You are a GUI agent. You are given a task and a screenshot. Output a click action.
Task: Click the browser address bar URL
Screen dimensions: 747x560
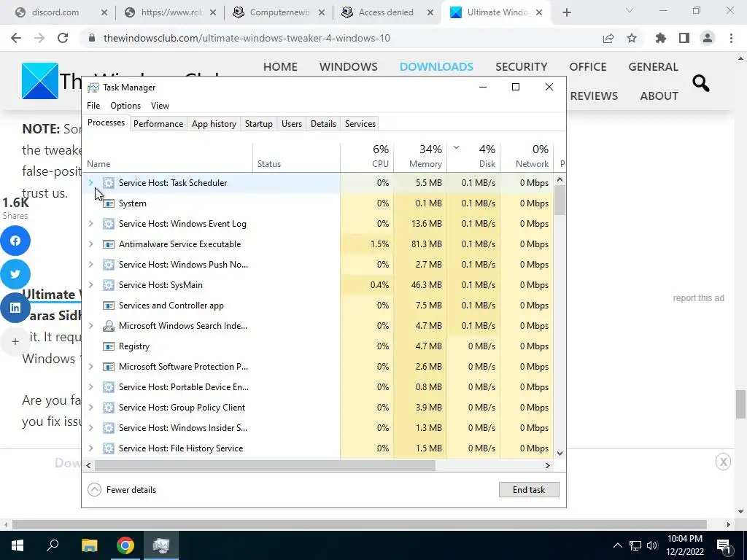point(247,38)
